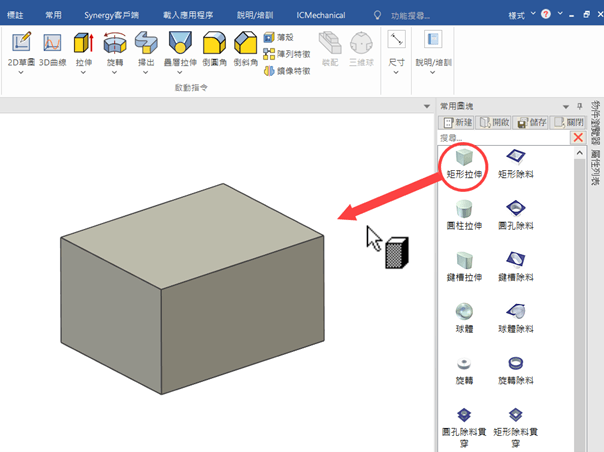Expand the 掃出 dropdown arrow
Screen dimensions: 604x452
146,72
